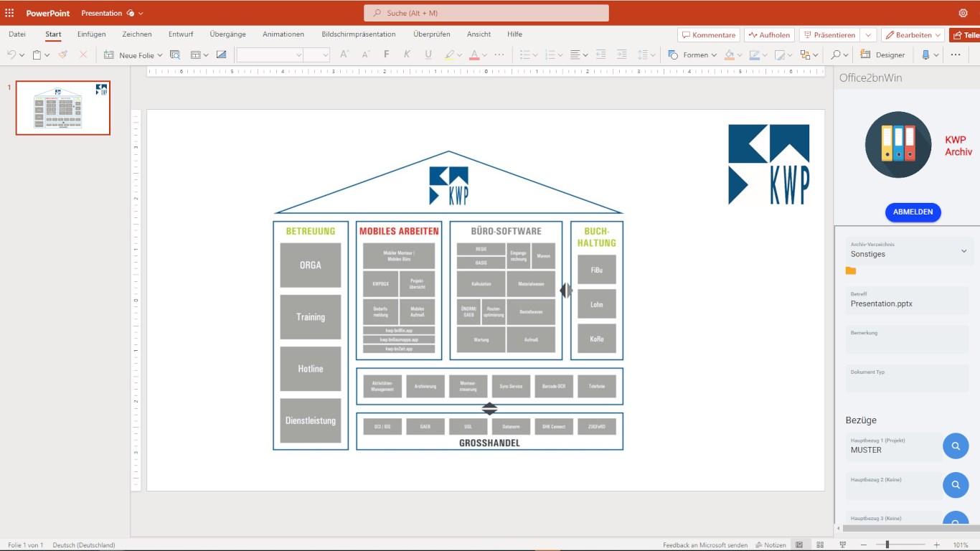Viewport: 980px width, 551px height.
Task: Select the Format Painter brush icon
Action: tap(63, 55)
